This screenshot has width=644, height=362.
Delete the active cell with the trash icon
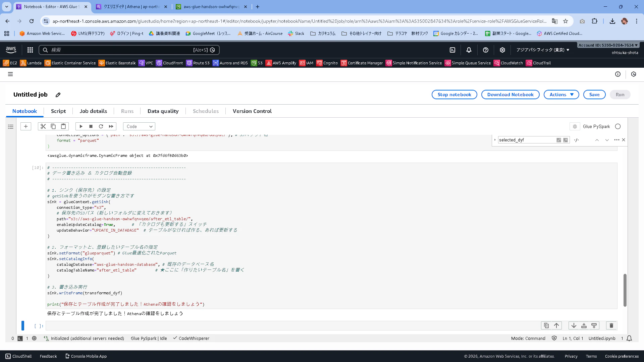pyautogui.click(x=611, y=325)
